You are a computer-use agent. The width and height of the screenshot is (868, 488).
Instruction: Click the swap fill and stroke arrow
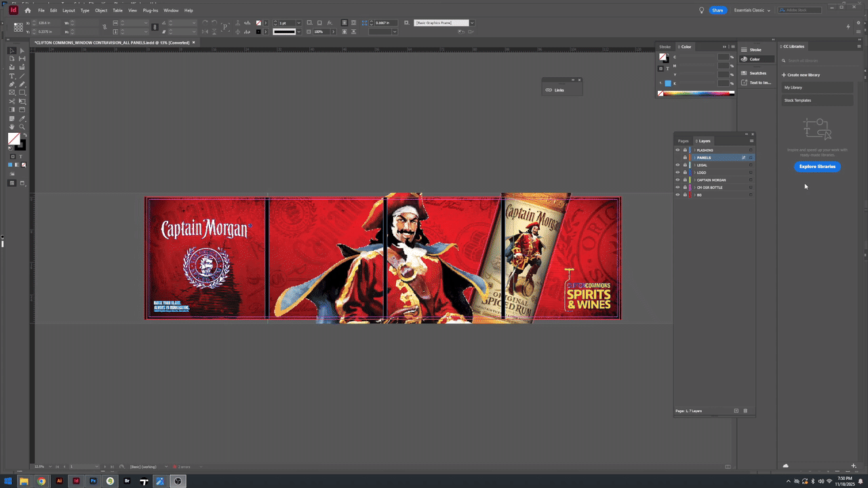click(x=24, y=135)
